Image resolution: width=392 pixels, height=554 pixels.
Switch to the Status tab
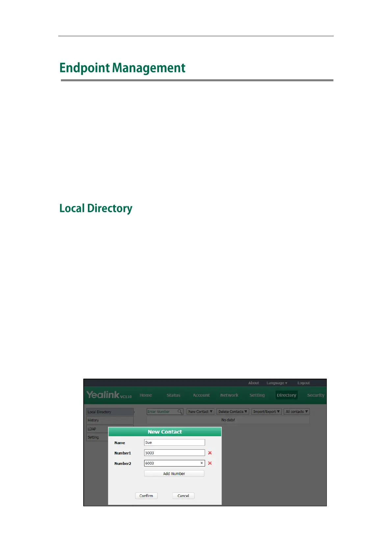point(173,395)
